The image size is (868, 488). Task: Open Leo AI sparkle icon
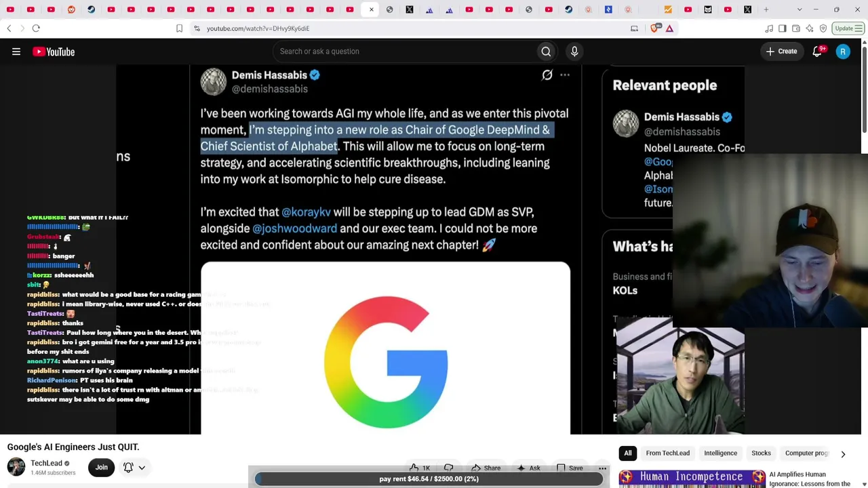click(x=810, y=28)
